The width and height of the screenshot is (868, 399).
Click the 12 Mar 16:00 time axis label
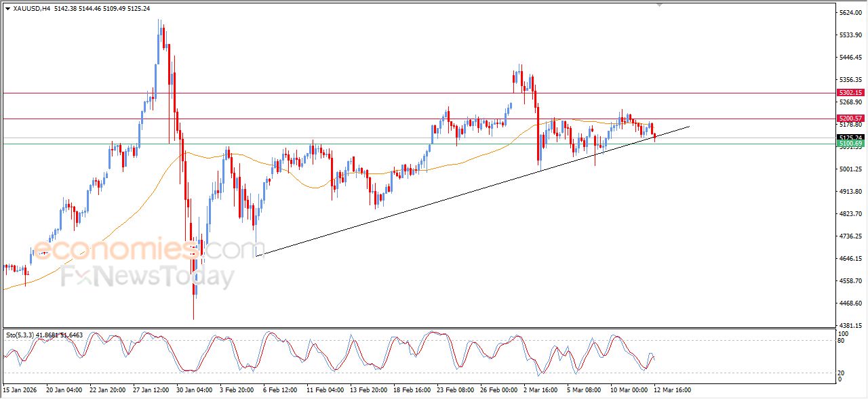[672, 390]
